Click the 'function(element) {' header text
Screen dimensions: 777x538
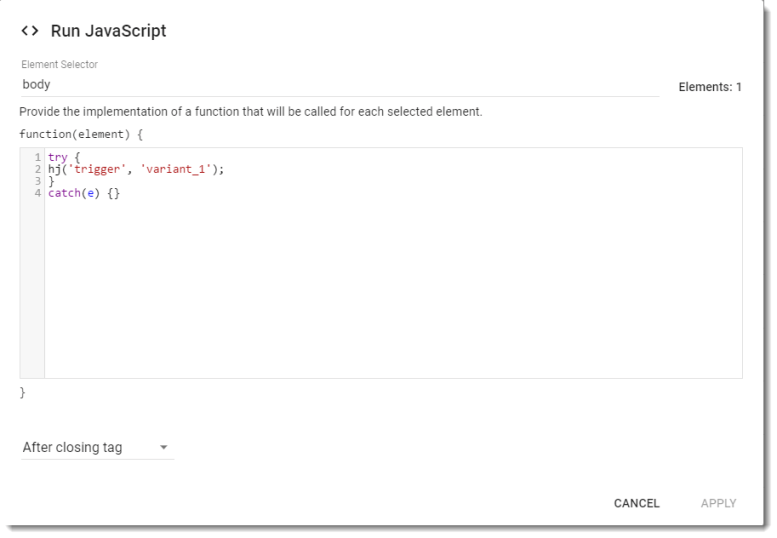click(x=81, y=134)
